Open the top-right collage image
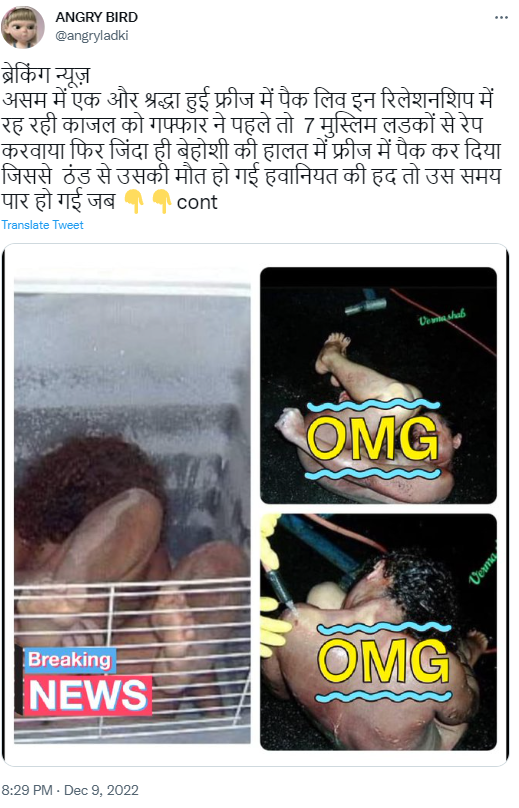The width and height of the screenshot is (519, 808). click(378, 385)
